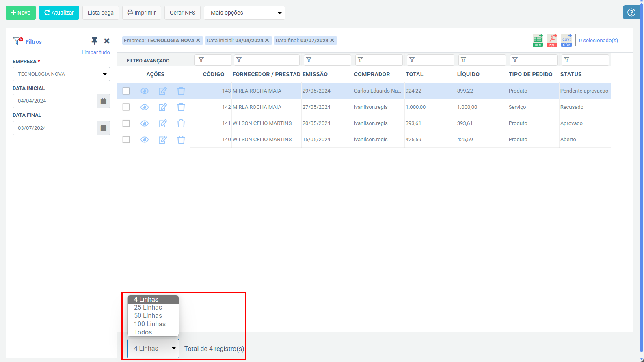Refresh list with Atualizar button
The image size is (644, 362).
[x=59, y=13]
